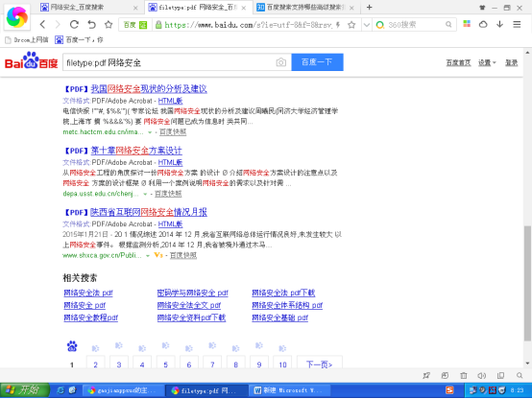Open 百度快照 for shxca.gov.cn result
Screen dimensions: 532x399
(183, 255)
